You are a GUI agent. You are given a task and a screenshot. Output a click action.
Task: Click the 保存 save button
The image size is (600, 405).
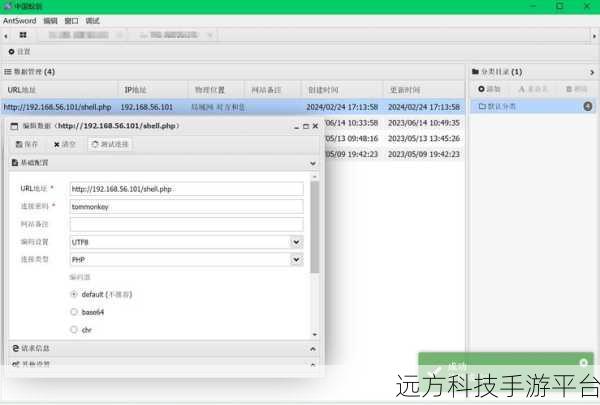(x=26, y=144)
